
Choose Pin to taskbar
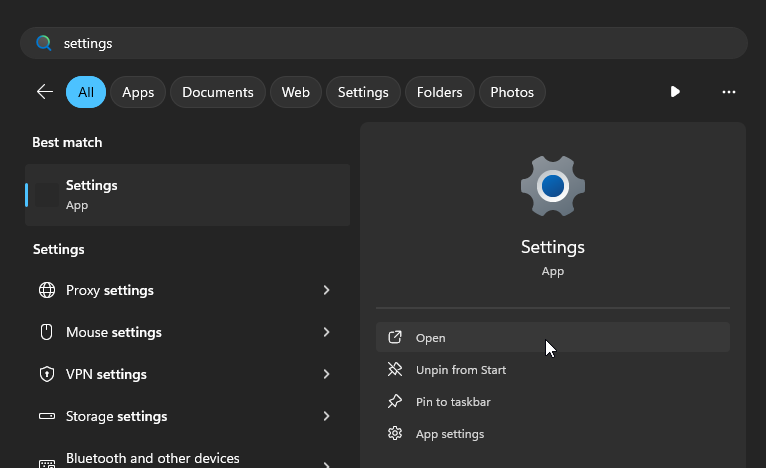[x=452, y=402]
